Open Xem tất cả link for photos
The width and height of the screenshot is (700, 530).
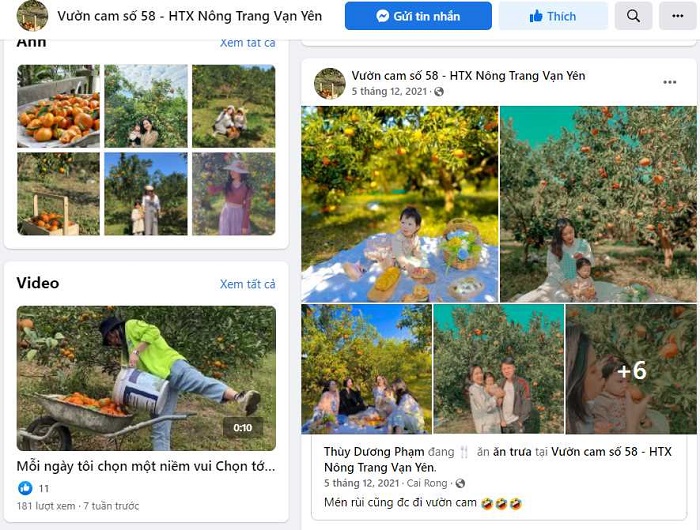248,43
